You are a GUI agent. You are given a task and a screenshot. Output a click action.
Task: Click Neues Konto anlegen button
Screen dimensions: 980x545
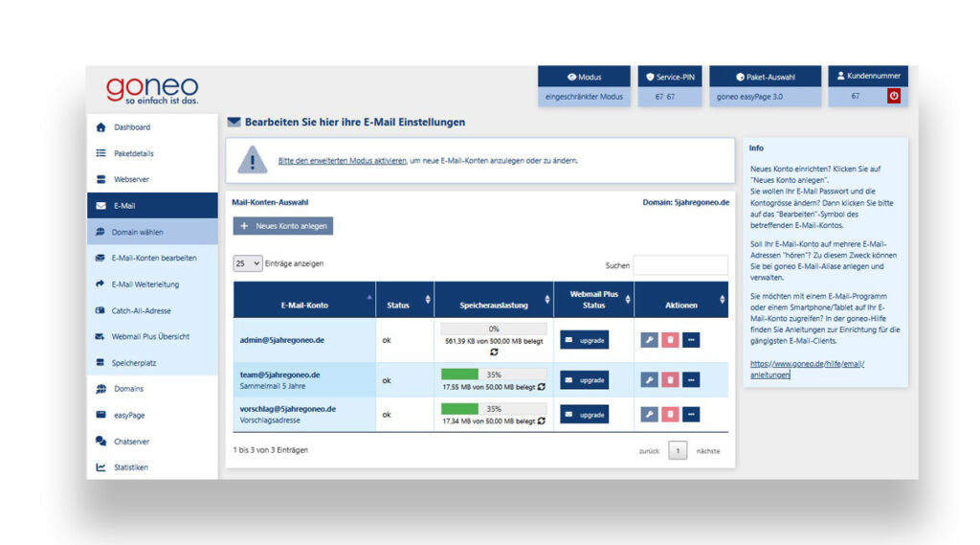point(283,226)
